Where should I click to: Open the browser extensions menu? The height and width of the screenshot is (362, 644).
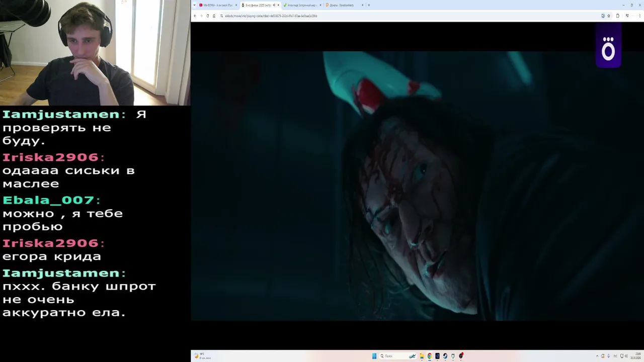(x=618, y=16)
